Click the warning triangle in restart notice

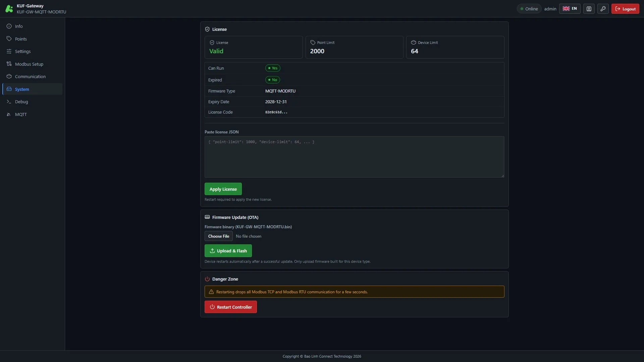coord(211,292)
